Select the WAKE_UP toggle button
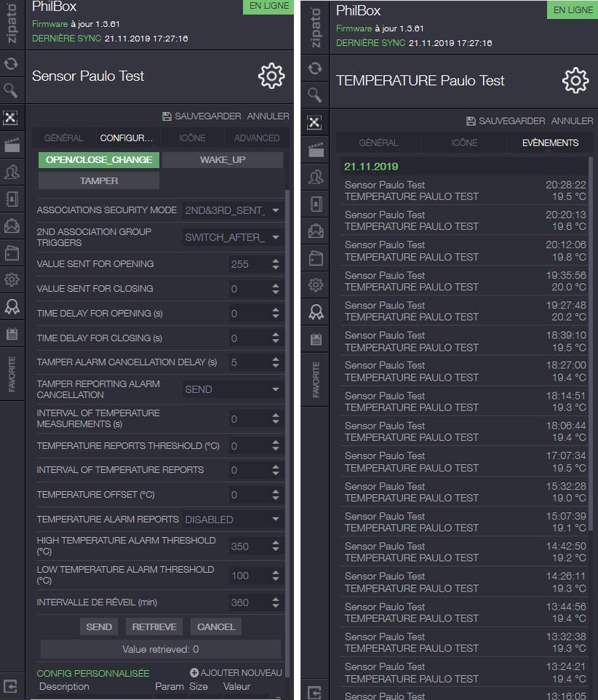Viewport: 598px width, 700px height. 222,160
